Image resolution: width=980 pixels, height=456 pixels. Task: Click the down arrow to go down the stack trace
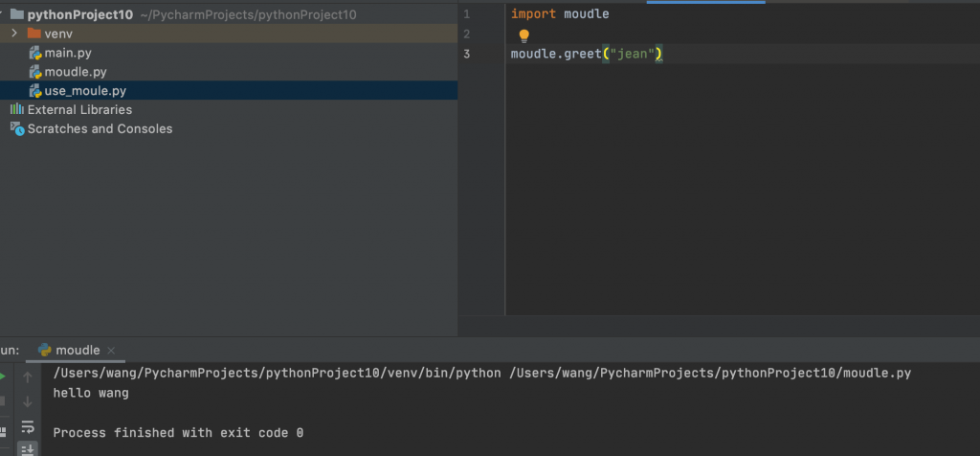tap(28, 401)
